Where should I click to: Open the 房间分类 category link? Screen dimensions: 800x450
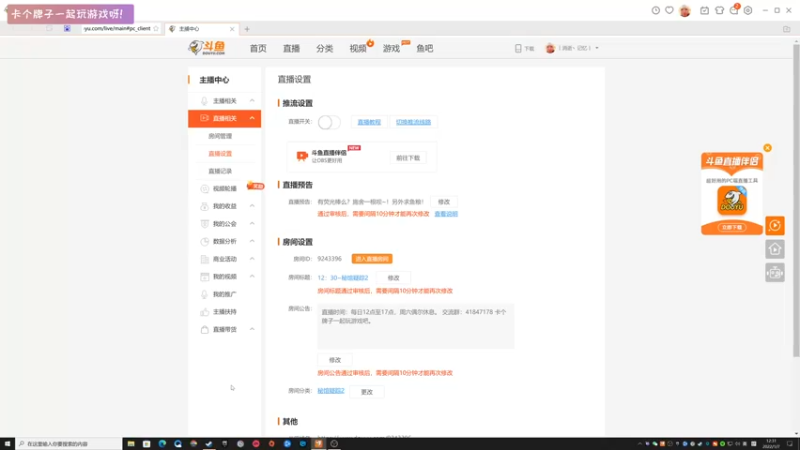[x=331, y=391]
